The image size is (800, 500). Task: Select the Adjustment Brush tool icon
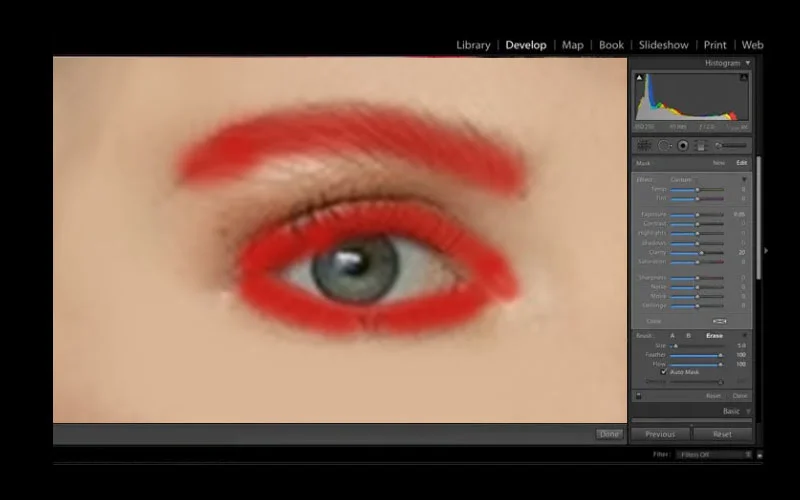point(731,146)
